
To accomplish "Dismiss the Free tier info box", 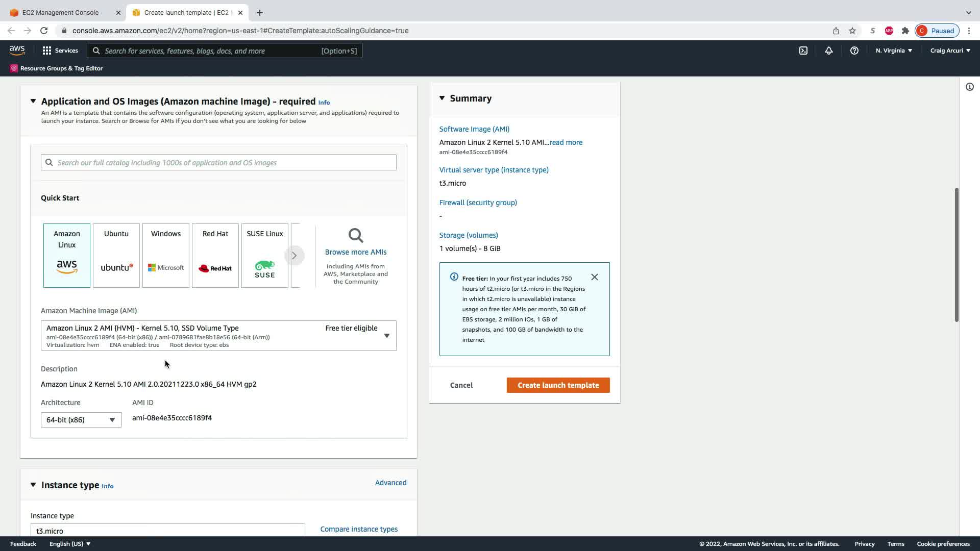I will pos(595,277).
